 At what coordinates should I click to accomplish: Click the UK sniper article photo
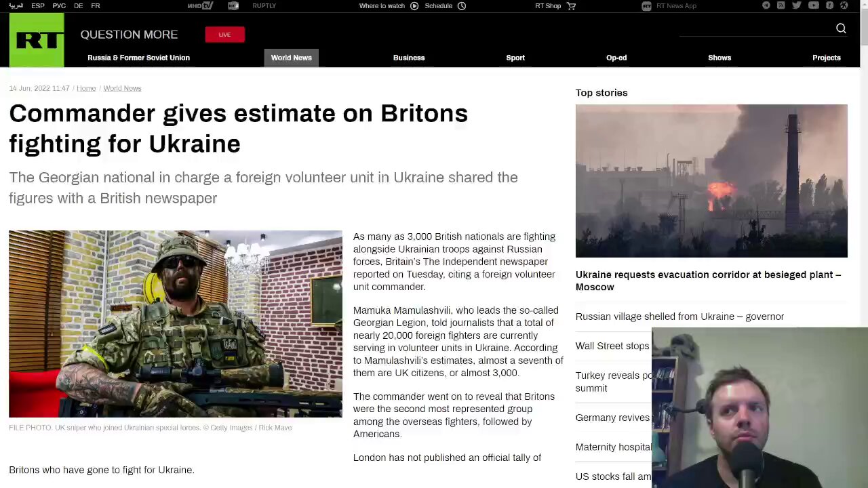click(176, 324)
